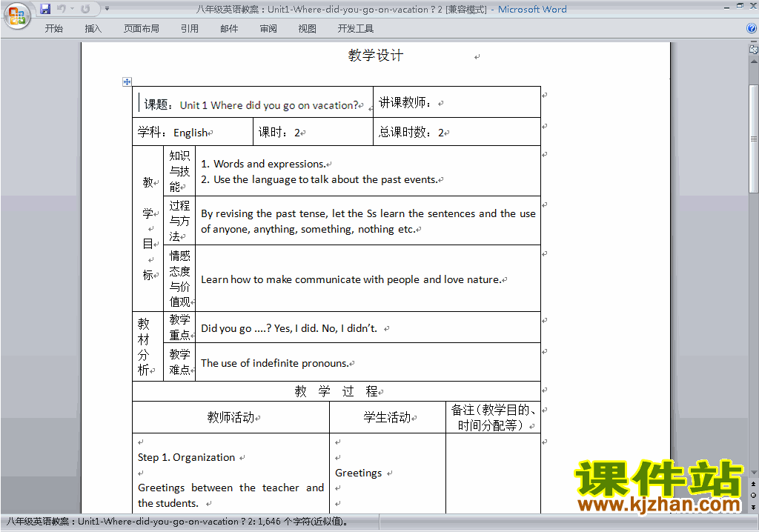Click the 情感态度与价值观 label cell
The width and height of the screenshot is (759, 532).
click(179, 279)
